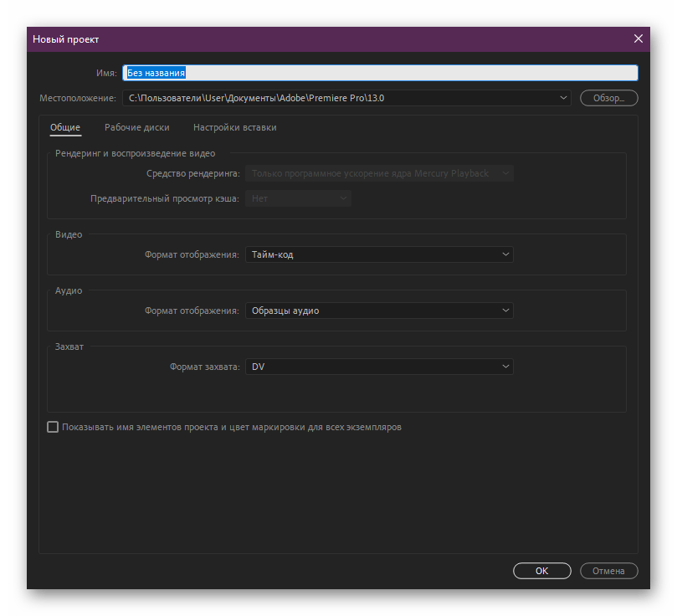Switch to the Общие tab
This screenshot has height=616, width=677.
tap(65, 128)
